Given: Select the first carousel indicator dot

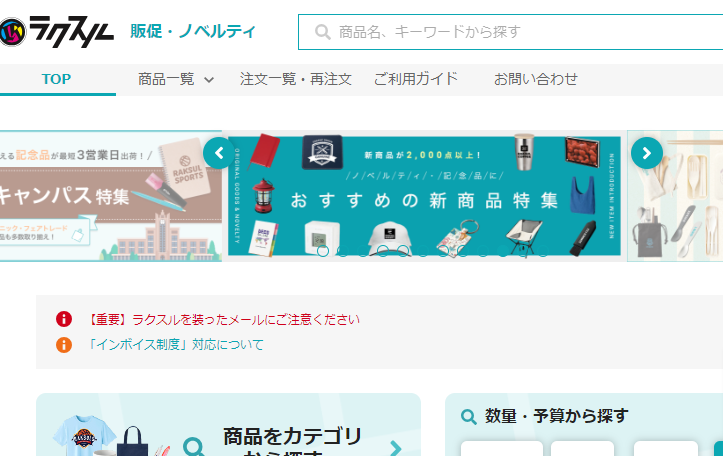Looking at the screenshot, I should tap(322, 251).
